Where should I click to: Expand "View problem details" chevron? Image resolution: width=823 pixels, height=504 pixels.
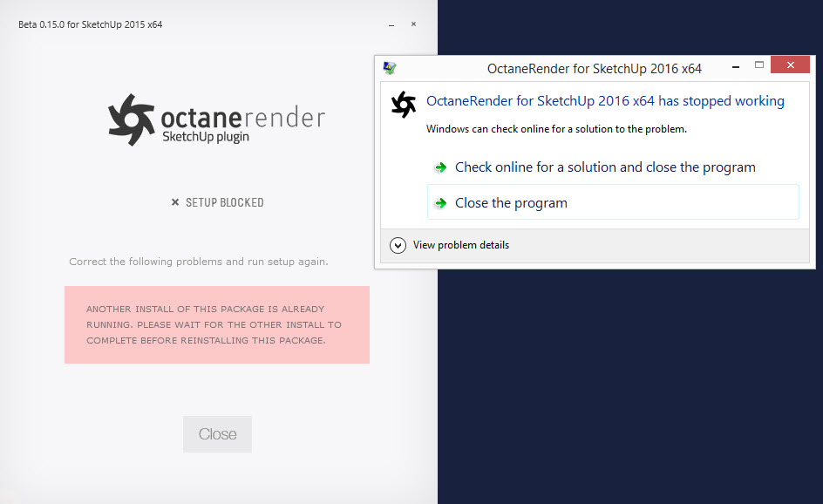[x=398, y=245]
